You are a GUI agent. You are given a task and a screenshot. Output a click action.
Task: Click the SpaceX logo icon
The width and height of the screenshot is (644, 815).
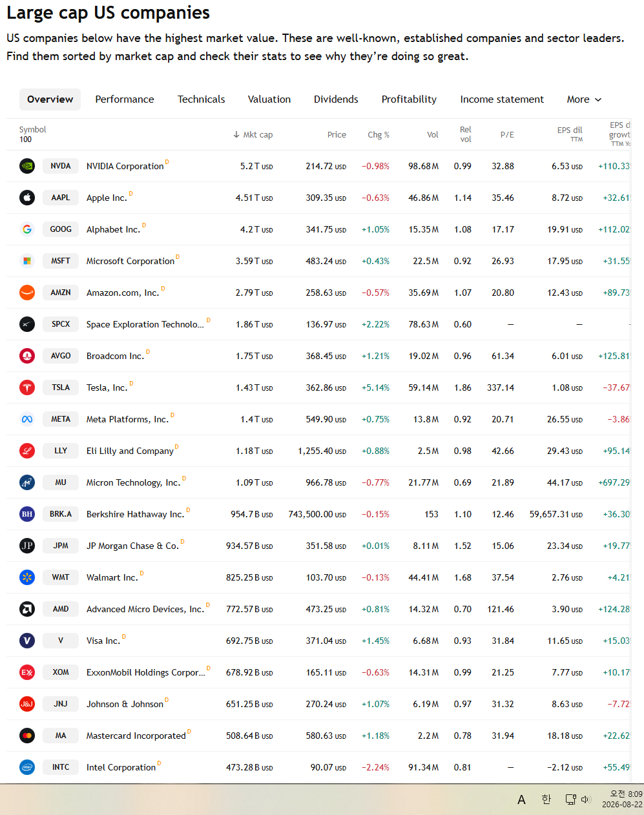[27, 324]
